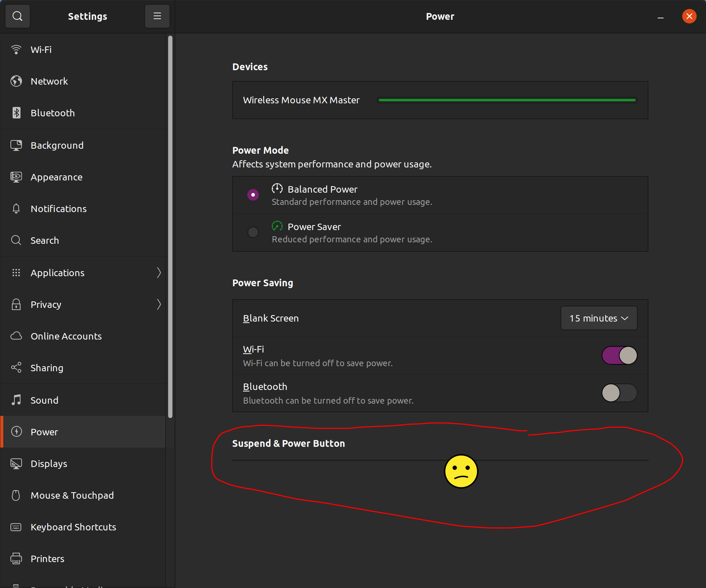The image size is (706, 588).
Task: Open the Blank Screen 15 minutes dropdown
Action: (x=599, y=318)
